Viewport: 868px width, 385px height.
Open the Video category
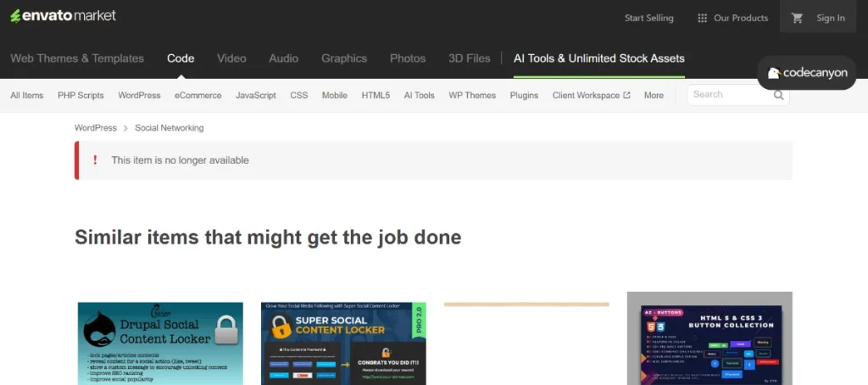pos(231,59)
